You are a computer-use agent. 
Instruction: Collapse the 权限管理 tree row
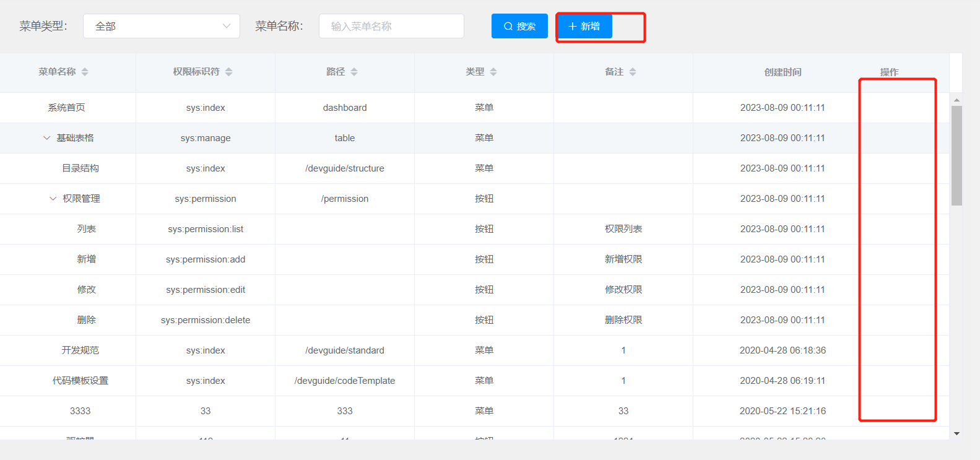tap(53, 199)
